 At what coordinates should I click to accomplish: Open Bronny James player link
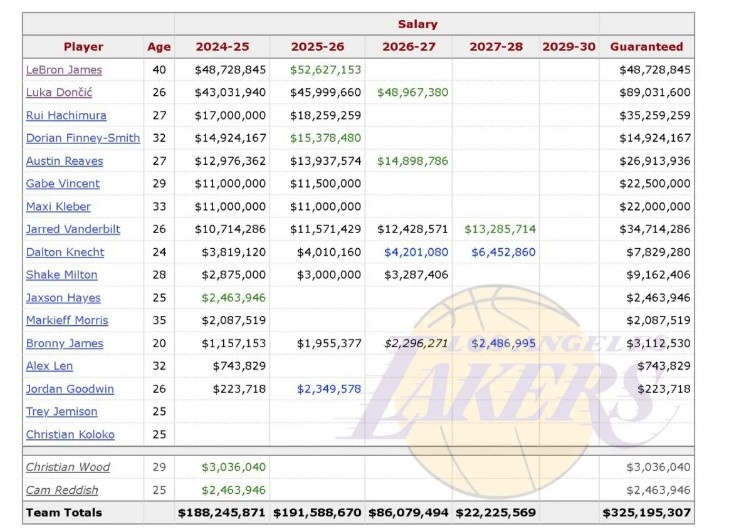click(x=64, y=343)
